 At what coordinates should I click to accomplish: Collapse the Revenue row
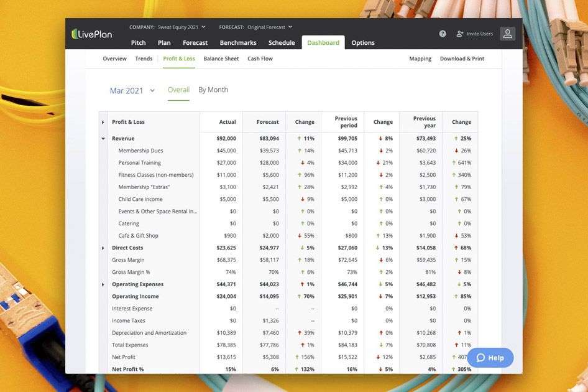pyautogui.click(x=103, y=139)
